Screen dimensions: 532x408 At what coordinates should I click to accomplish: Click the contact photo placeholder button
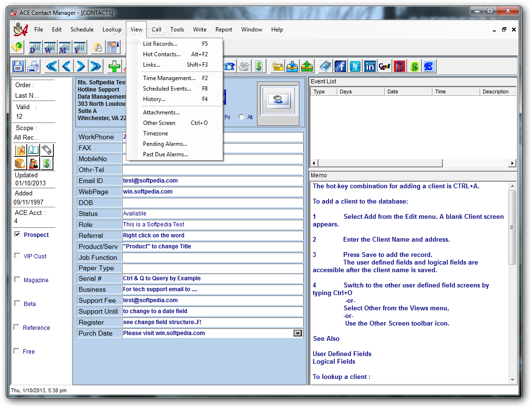tap(278, 100)
